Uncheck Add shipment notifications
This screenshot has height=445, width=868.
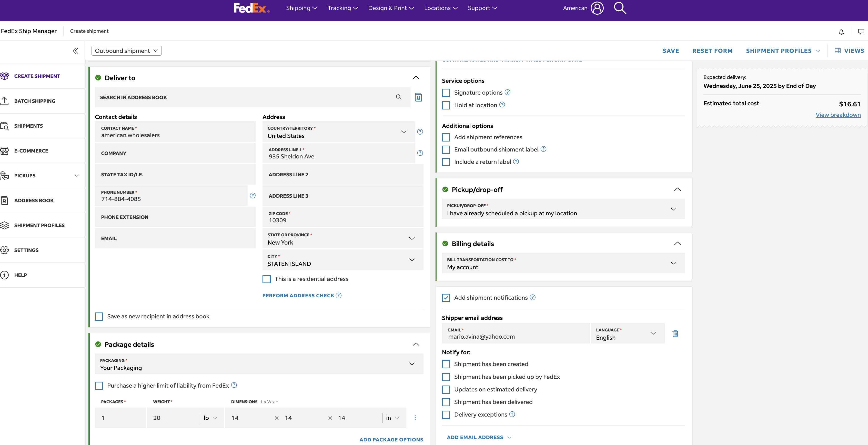446,298
